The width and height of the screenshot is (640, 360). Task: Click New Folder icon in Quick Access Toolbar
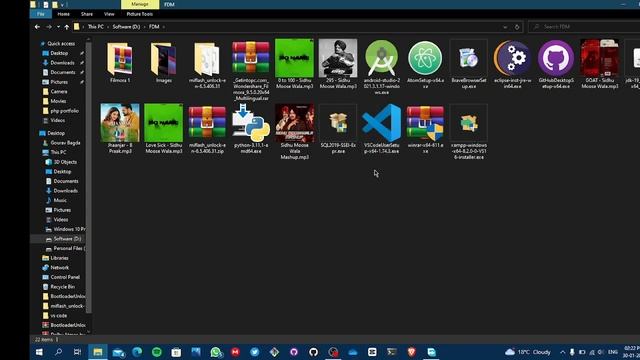54,4
